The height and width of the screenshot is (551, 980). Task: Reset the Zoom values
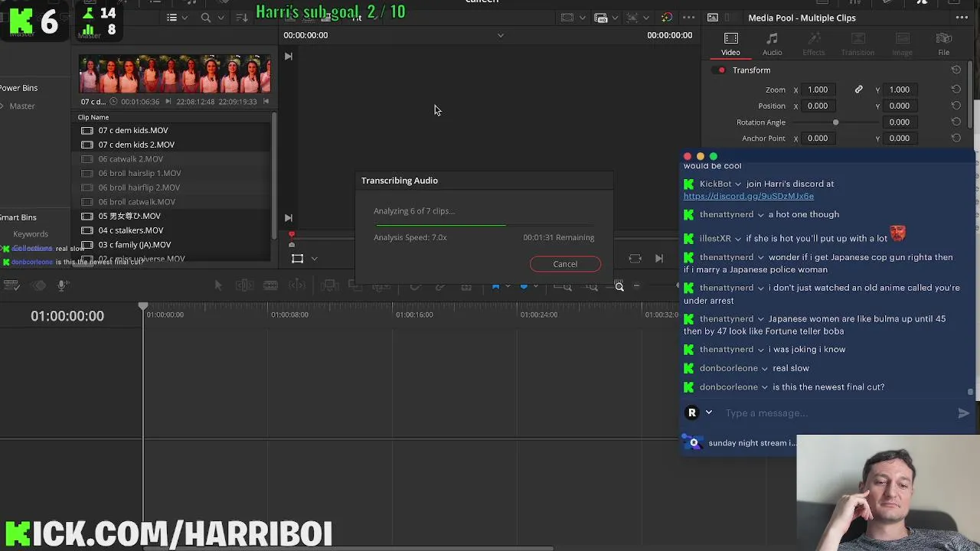(956, 90)
